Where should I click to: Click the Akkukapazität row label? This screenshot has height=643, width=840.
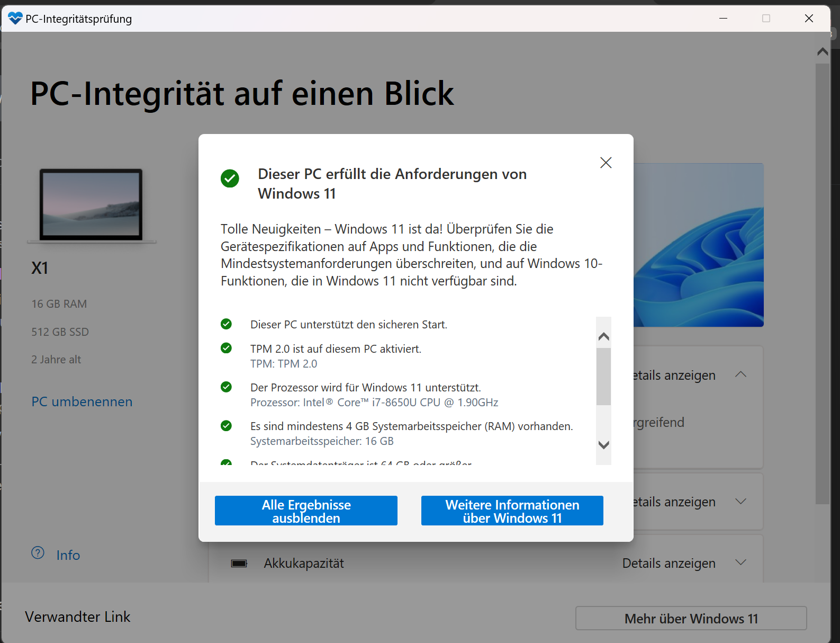304,563
